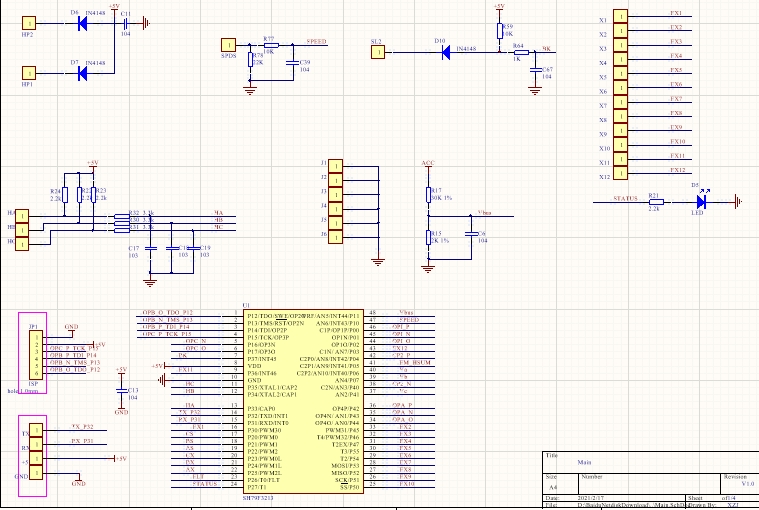Screen dimensions: 759x510
Task: Click the SPDS connector pad
Action: (228, 45)
